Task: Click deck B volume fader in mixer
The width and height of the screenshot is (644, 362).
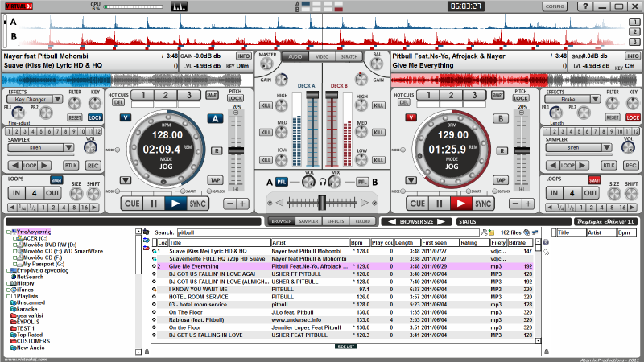Action: (x=332, y=95)
